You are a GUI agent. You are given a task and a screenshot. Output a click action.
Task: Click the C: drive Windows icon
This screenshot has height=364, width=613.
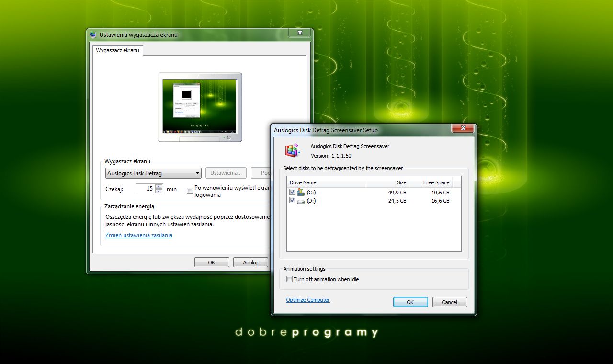tap(301, 192)
